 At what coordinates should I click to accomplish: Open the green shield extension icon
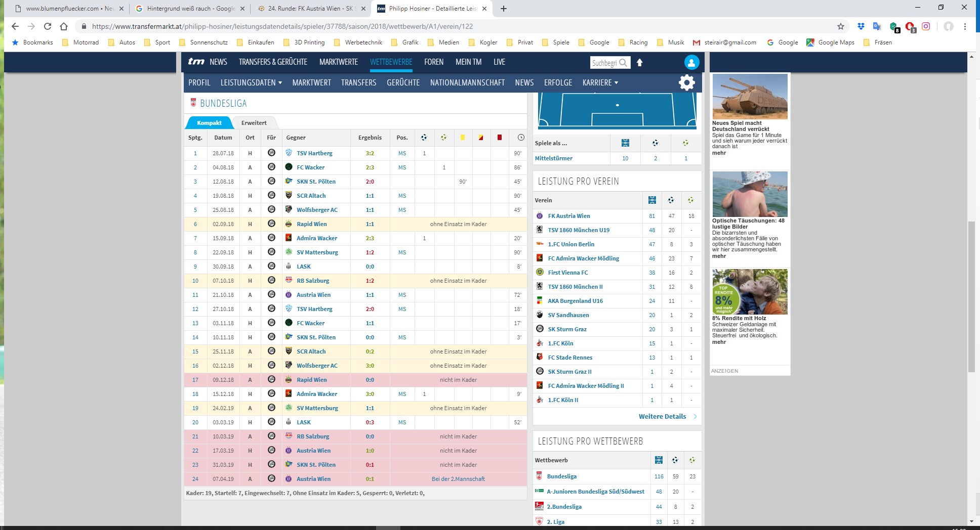click(894, 27)
